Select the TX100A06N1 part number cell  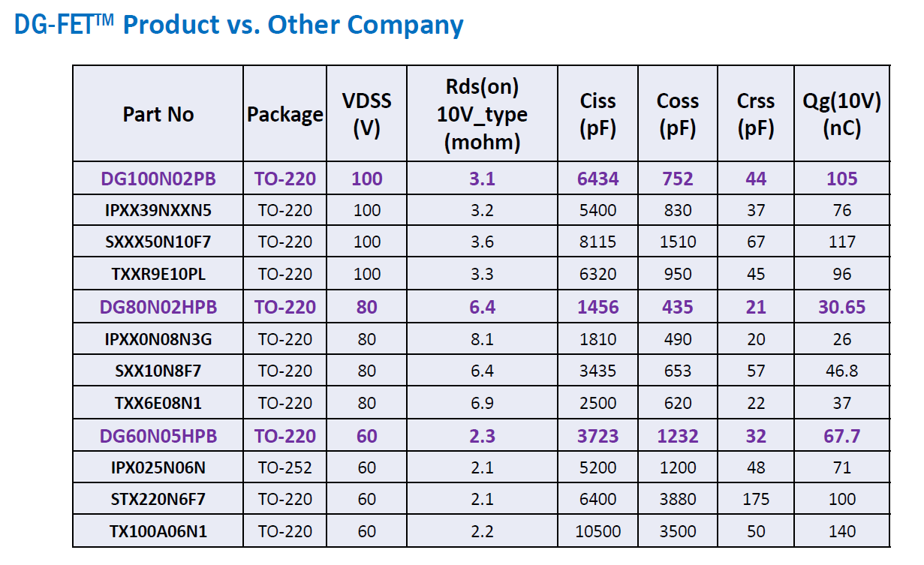coord(158,531)
